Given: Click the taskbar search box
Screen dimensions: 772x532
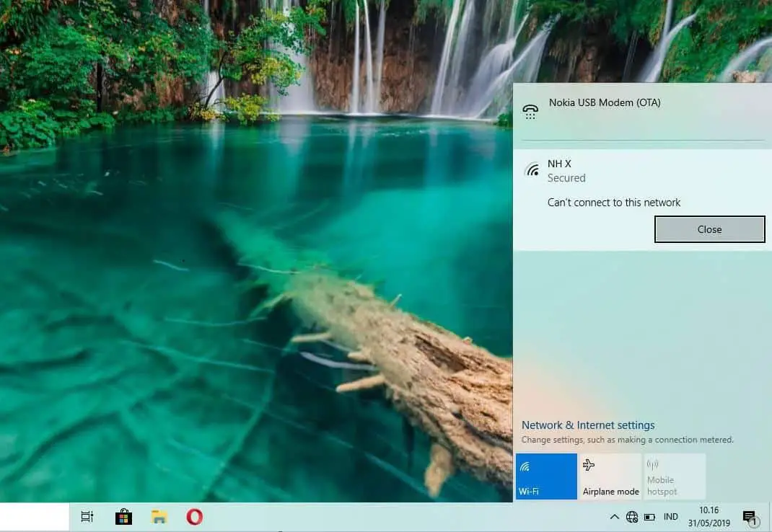Looking at the screenshot, I should (x=35, y=517).
